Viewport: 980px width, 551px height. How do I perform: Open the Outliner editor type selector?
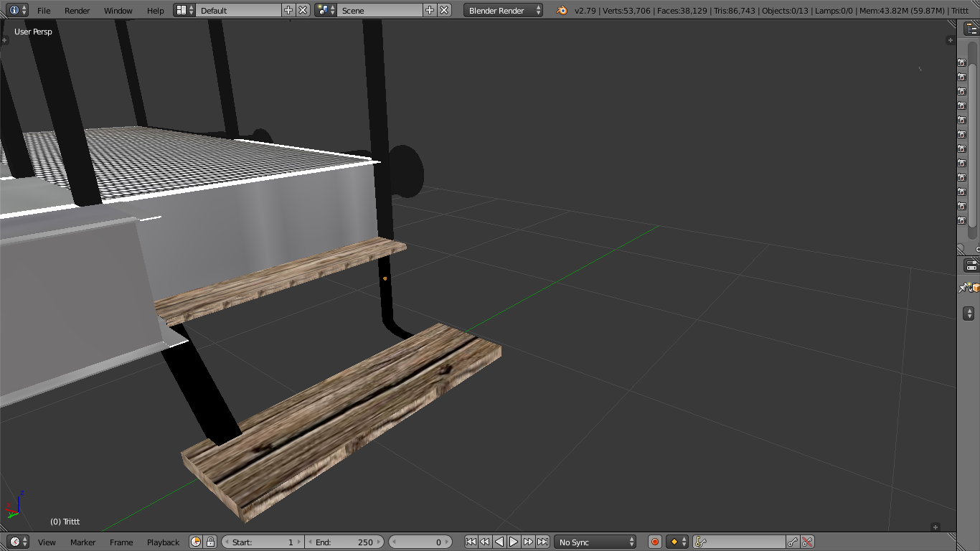971,29
